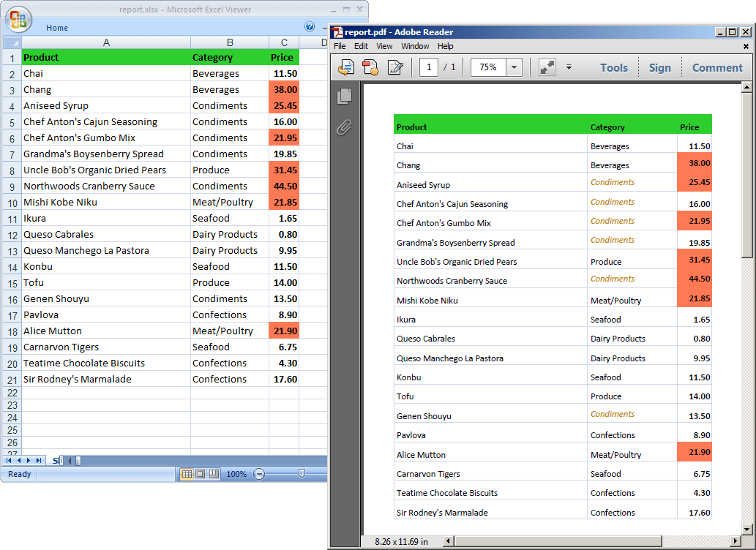Click inside the page number field in Reader
The image size is (756, 550).
[x=429, y=67]
